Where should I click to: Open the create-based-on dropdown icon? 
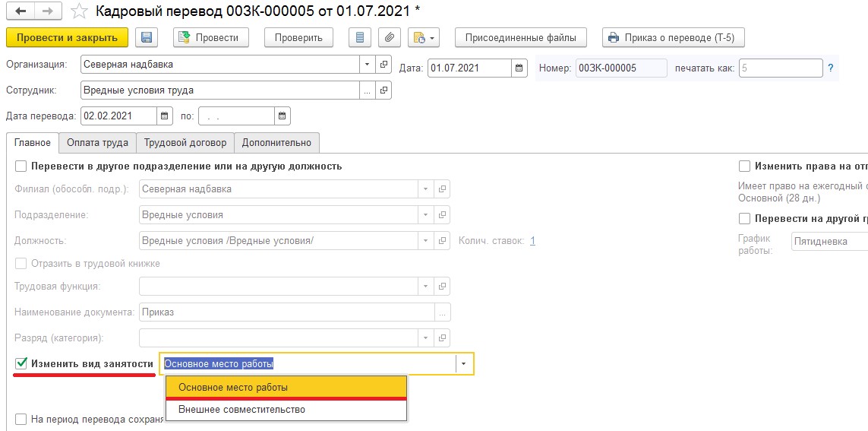pyautogui.click(x=424, y=38)
